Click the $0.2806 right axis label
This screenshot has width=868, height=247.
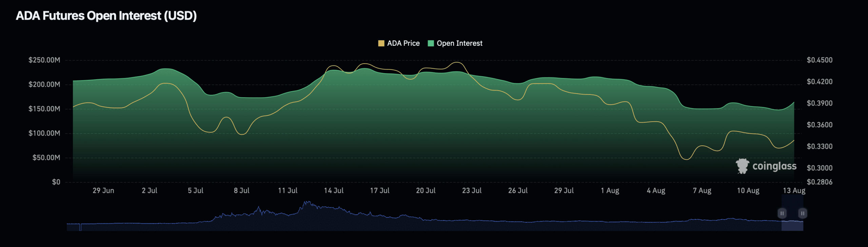coord(820,182)
